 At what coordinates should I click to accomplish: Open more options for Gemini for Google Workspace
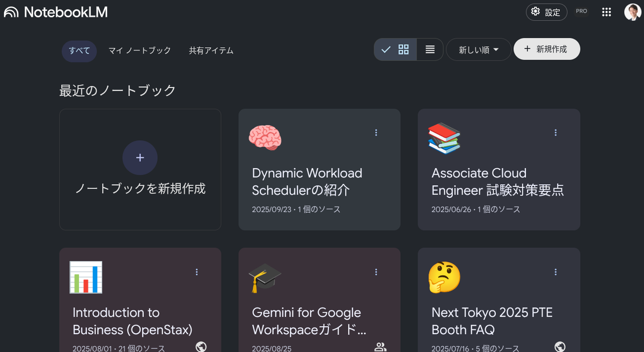[x=376, y=272]
